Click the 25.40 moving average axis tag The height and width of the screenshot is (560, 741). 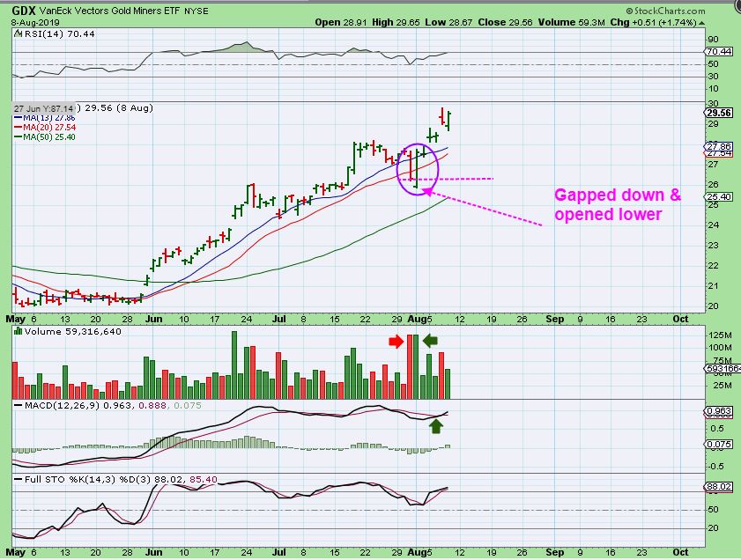(x=718, y=196)
